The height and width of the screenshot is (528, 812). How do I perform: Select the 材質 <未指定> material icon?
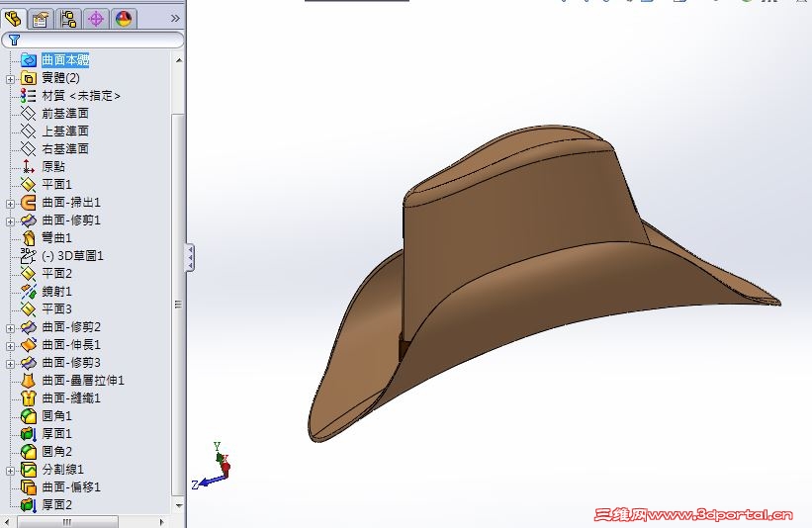point(28,96)
